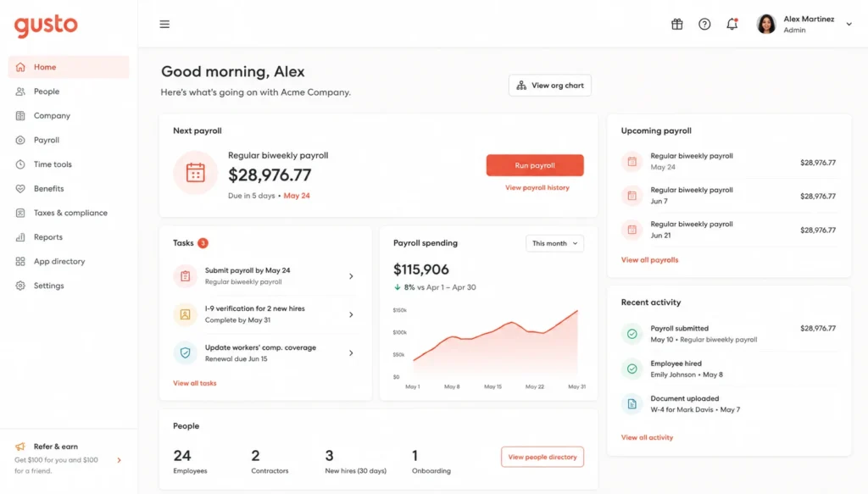Click Emily Johnson May 8 entry

coord(687,375)
